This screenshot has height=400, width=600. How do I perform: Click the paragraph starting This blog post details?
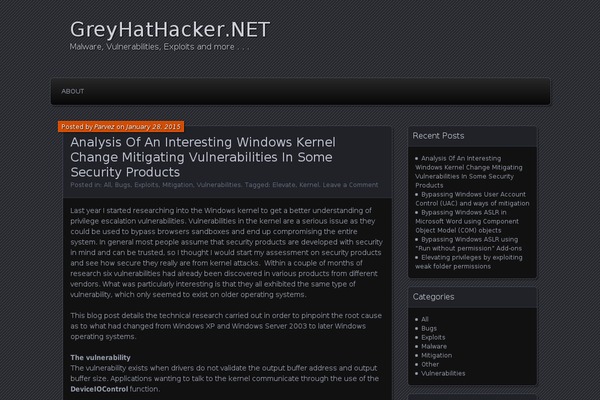click(226, 326)
